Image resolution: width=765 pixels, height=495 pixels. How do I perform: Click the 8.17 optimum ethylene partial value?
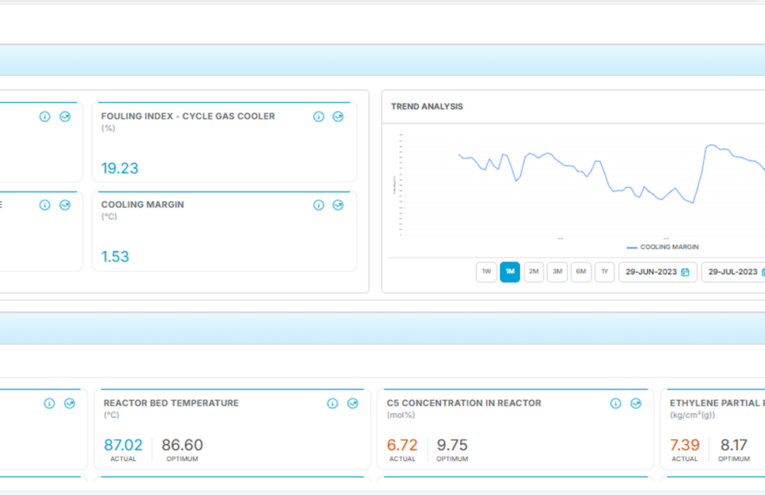[734, 445]
